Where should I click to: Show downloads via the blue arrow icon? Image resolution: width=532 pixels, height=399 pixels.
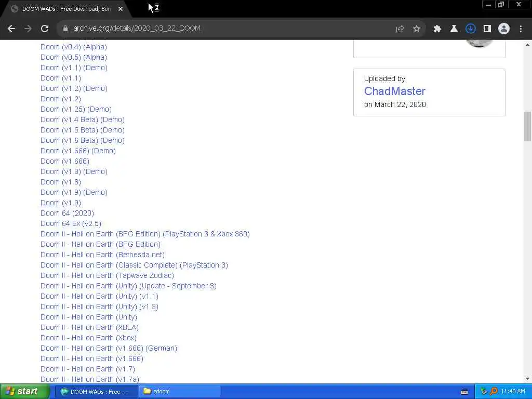click(x=470, y=29)
